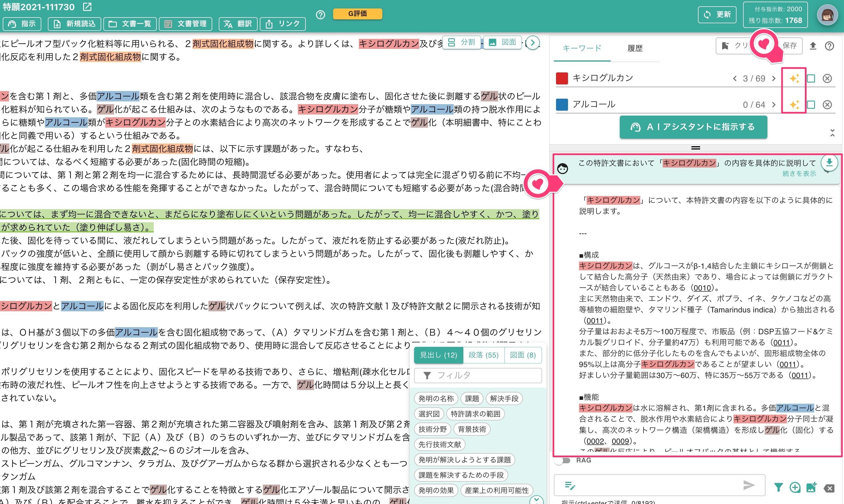The width and height of the screenshot is (844, 504).
Task: Click the keyword panel help question mark
Action: coord(830,46)
